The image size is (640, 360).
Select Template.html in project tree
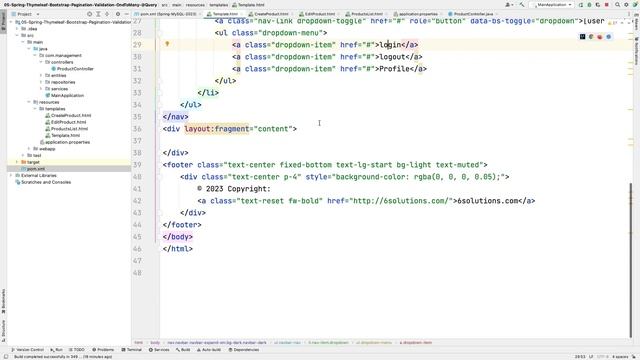pyautogui.click(x=62, y=136)
